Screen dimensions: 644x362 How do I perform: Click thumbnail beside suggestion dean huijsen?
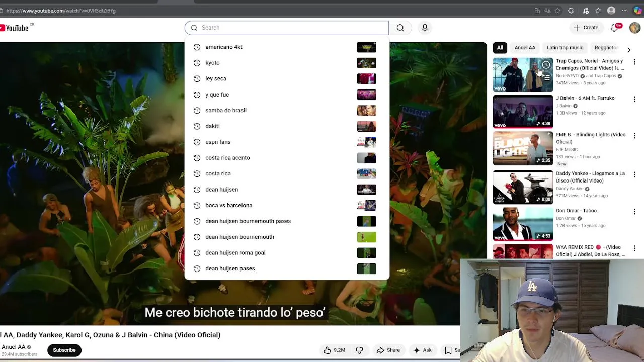tap(366, 190)
